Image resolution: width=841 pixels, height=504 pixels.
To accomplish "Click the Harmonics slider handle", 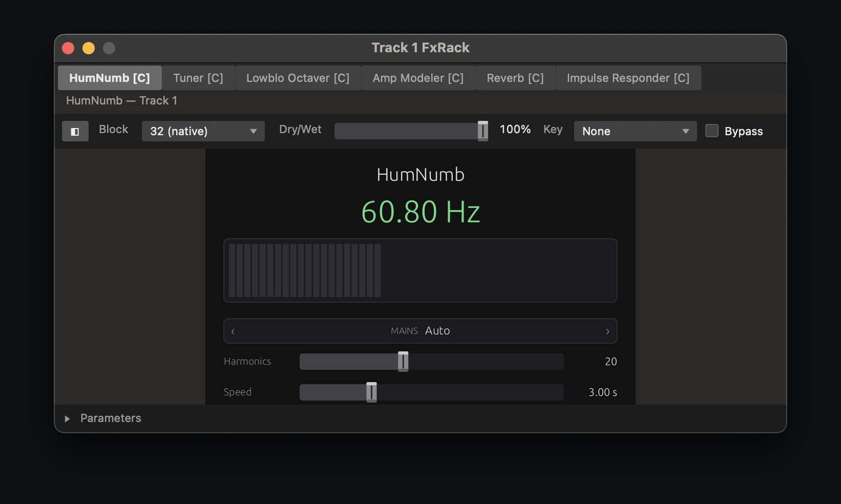I will (403, 362).
